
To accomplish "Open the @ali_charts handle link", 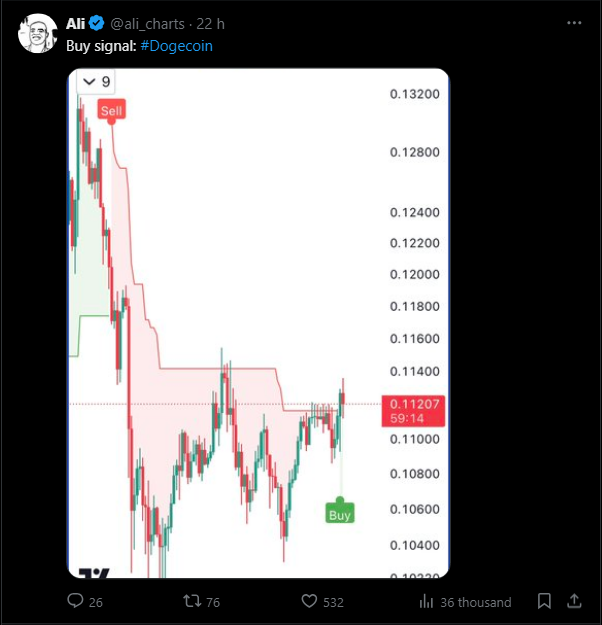I will pos(147,24).
